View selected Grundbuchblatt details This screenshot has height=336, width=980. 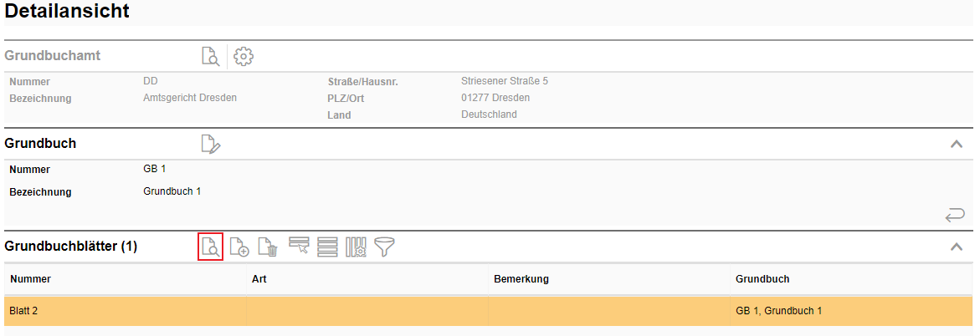210,247
